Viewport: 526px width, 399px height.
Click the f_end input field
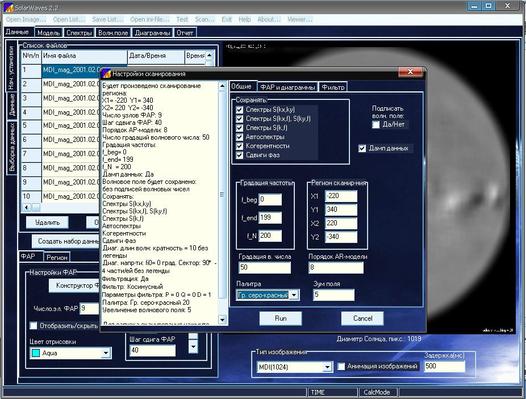point(270,217)
